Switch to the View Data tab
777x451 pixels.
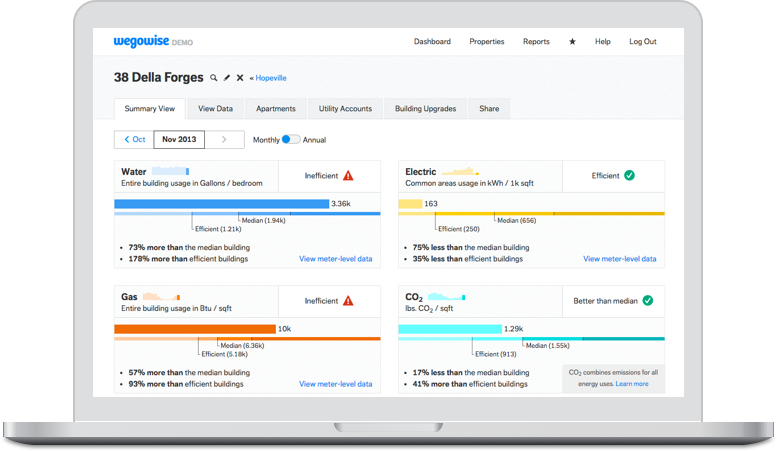pyautogui.click(x=216, y=109)
